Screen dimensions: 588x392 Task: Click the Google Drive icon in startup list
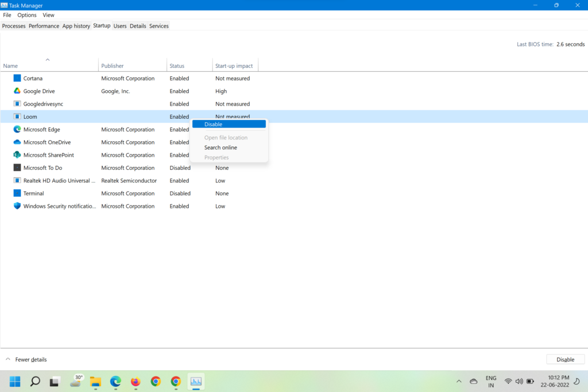(17, 91)
